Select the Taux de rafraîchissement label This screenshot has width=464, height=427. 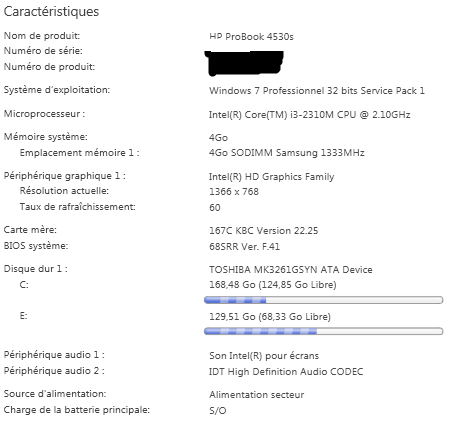click(x=77, y=207)
